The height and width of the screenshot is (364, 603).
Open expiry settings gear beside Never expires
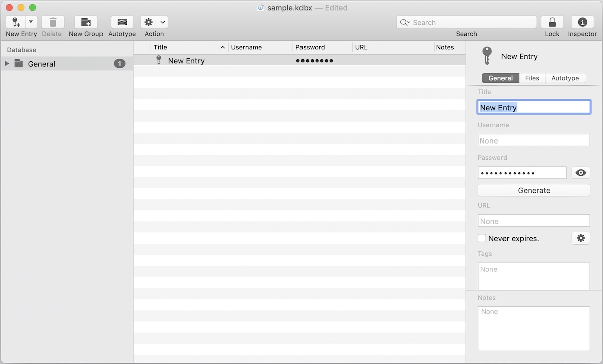pyautogui.click(x=581, y=238)
